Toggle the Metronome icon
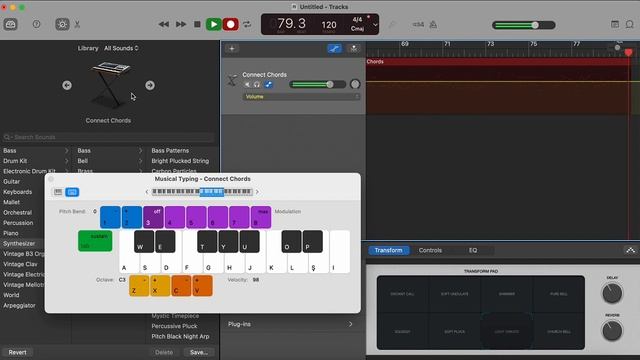This screenshot has width=640, height=360. [433, 24]
